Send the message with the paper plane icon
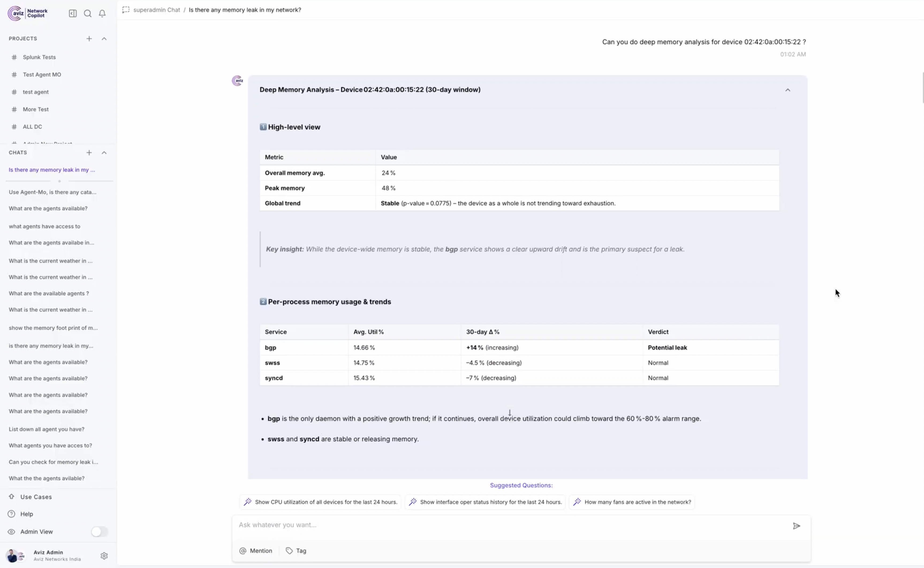This screenshot has height=568, width=924. 796,525
